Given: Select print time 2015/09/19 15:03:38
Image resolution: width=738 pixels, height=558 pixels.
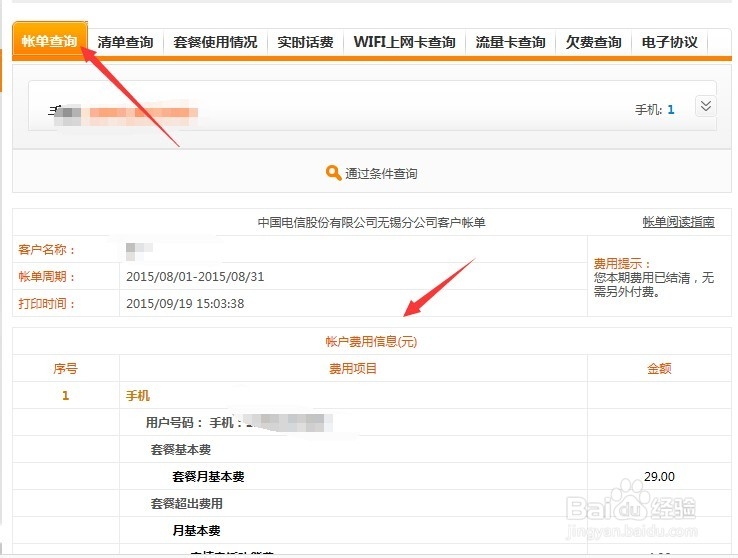Looking at the screenshot, I should (x=185, y=303).
